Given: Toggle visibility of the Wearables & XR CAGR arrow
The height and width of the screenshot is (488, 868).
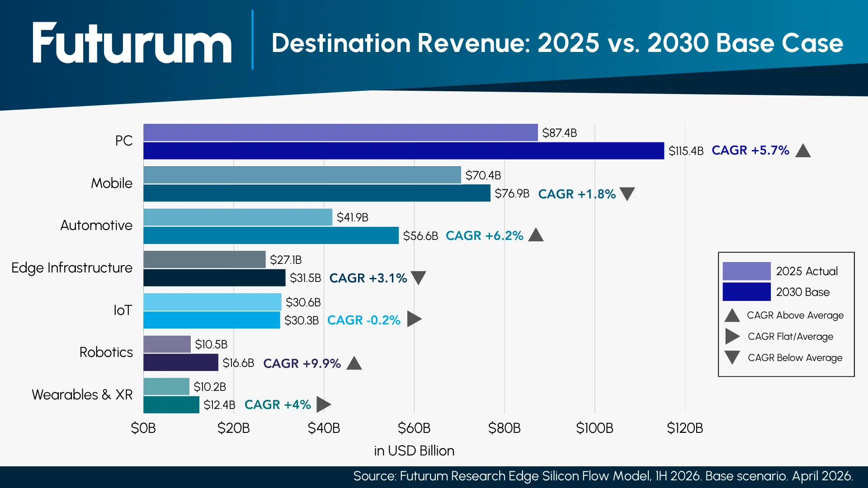Looking at the screenshot, I should (x=324, y=404).
